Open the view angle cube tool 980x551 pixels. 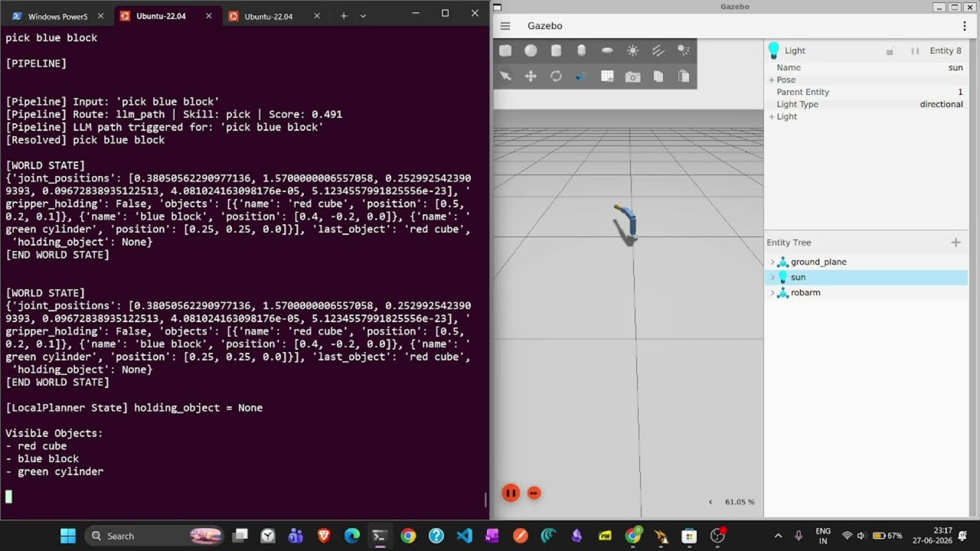[582, 77]
